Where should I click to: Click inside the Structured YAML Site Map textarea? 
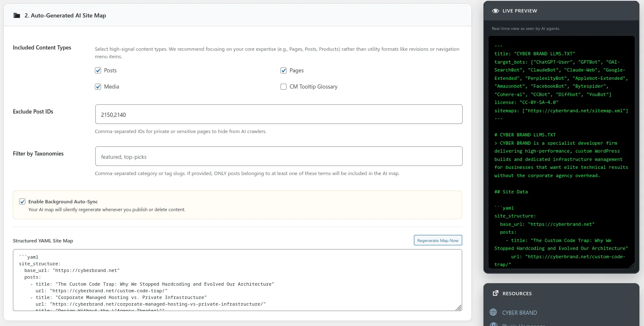(x=237, y=280)
